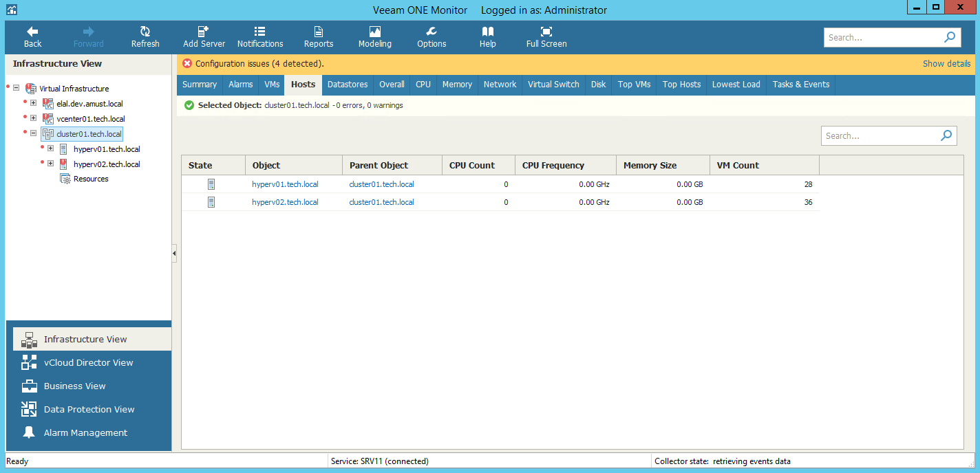Switch to Full Screen mode

point(546,37)
